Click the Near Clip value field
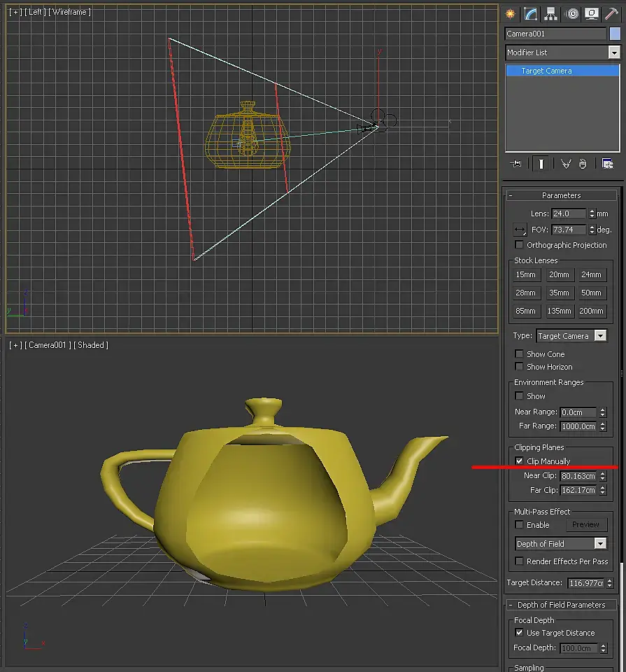Image resolution: width=626 pixels, height=672 pixels. point(578,476)
